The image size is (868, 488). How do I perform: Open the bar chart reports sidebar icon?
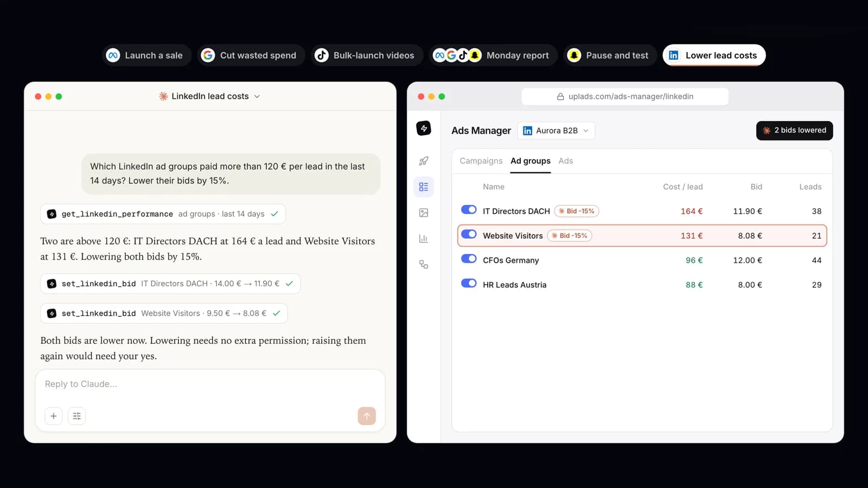pyautogui.click(x=424, y=239)
